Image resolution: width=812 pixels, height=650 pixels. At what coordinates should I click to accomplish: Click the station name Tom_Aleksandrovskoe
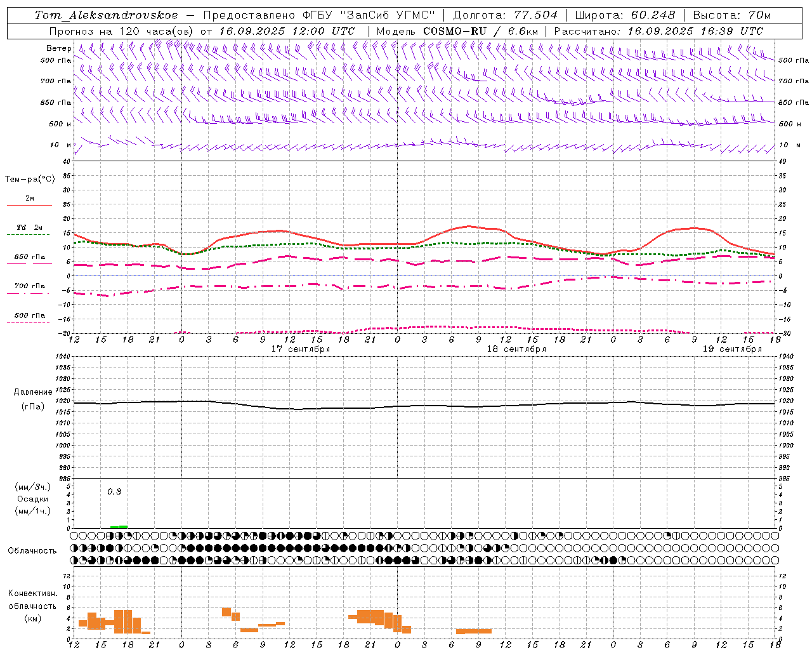(106, 15)
